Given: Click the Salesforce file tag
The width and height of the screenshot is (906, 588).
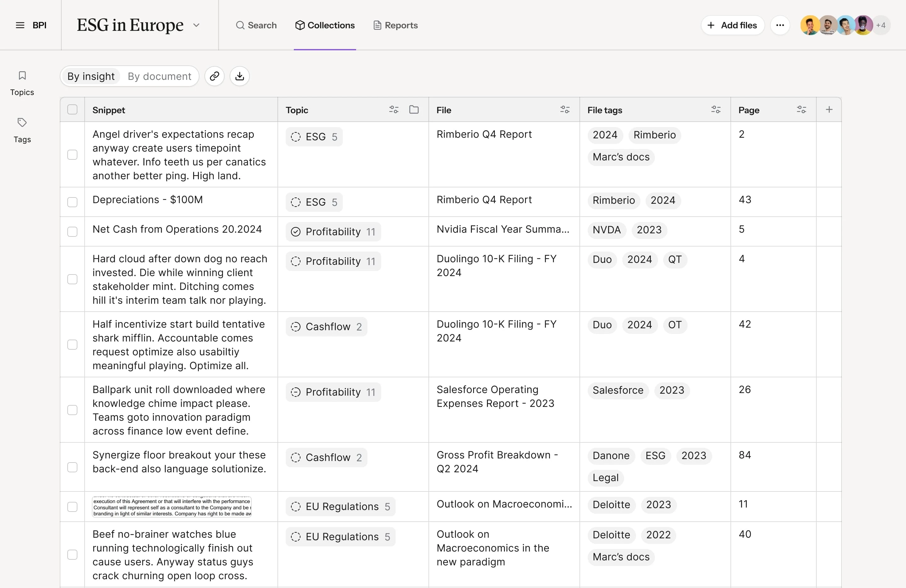Looking at the screenshot, I should pyautogui.click(x=618, y=391).
